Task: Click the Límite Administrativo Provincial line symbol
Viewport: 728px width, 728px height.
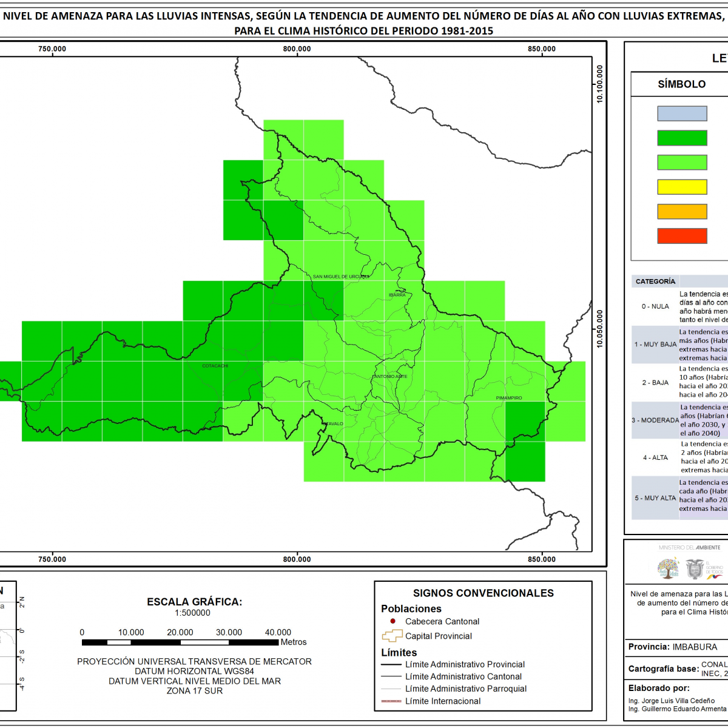Action: (x=391, y=664)
